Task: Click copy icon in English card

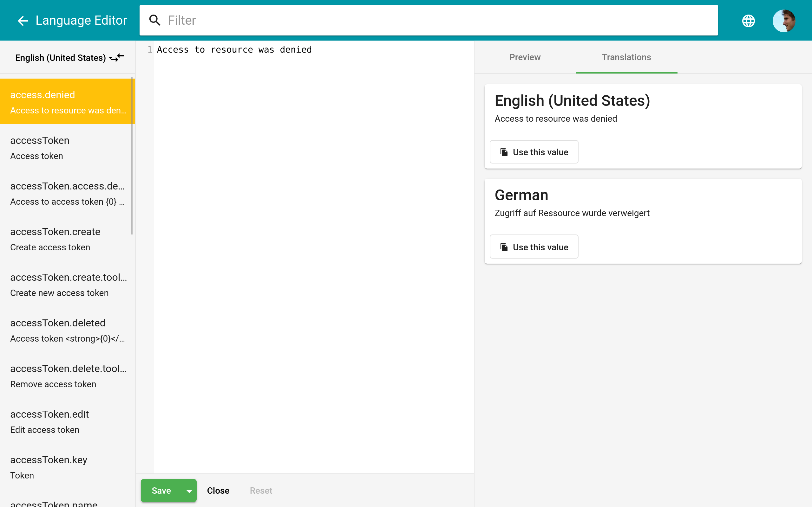Action: coord(504,152)
